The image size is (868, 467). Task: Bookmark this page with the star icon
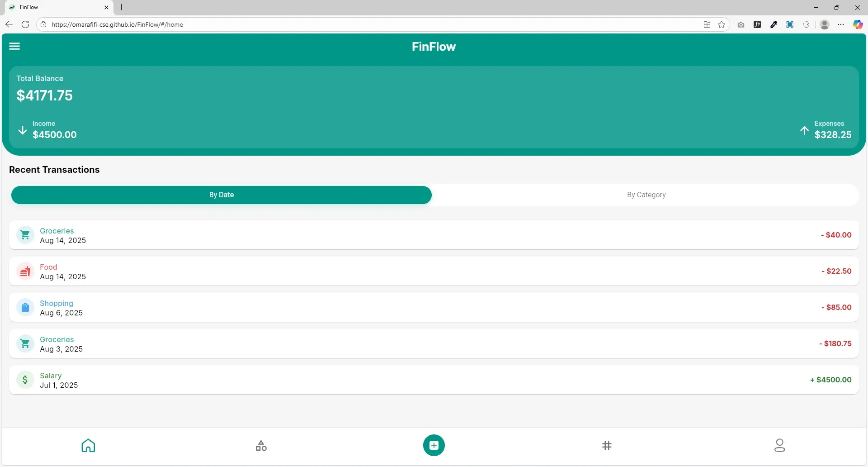click(722, 24)
